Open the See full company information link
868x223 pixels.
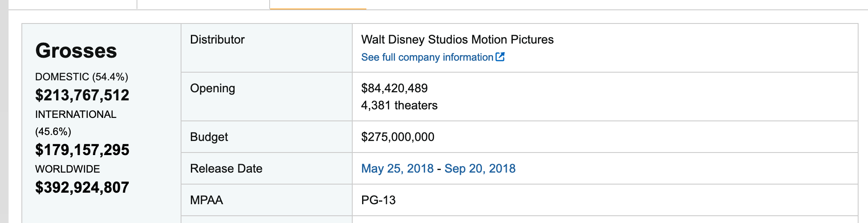427,57
